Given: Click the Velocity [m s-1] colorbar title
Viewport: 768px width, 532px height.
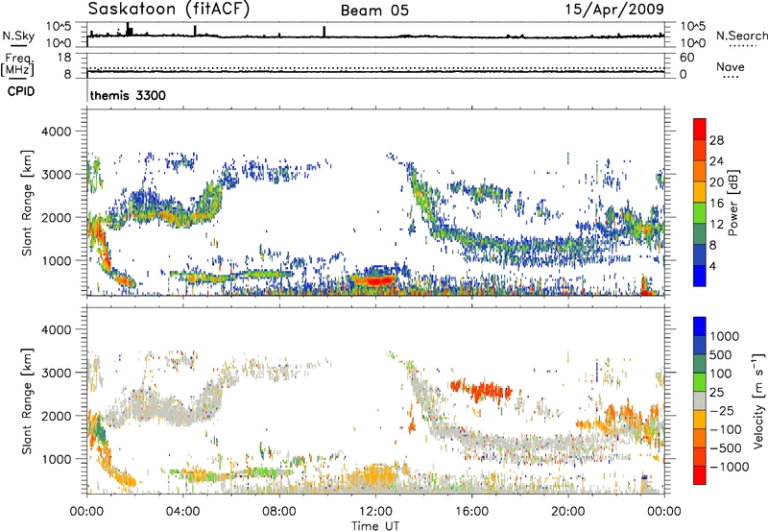Looking at the screenshot, I should (x=758, y=400).
